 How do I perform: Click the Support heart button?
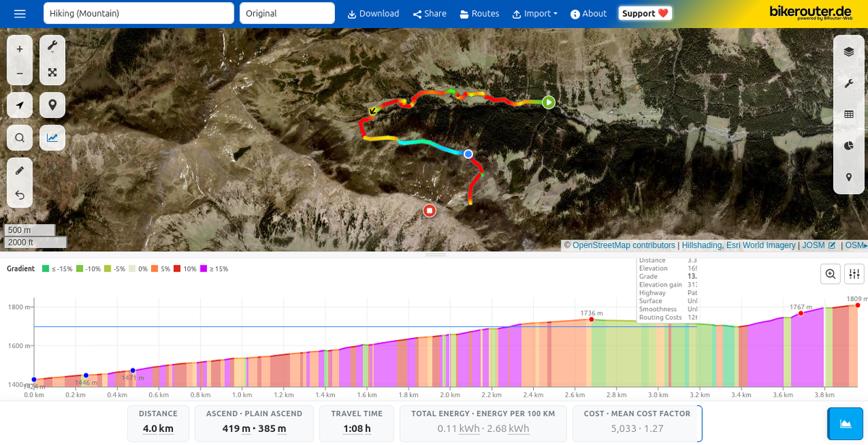click(645, 14)
